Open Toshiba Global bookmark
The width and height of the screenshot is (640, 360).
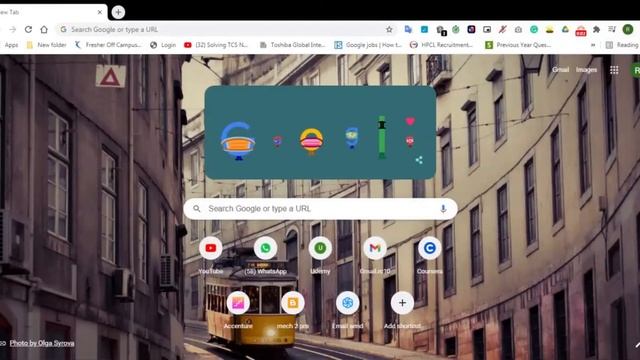pyautogui.click(x=293, y=45)
